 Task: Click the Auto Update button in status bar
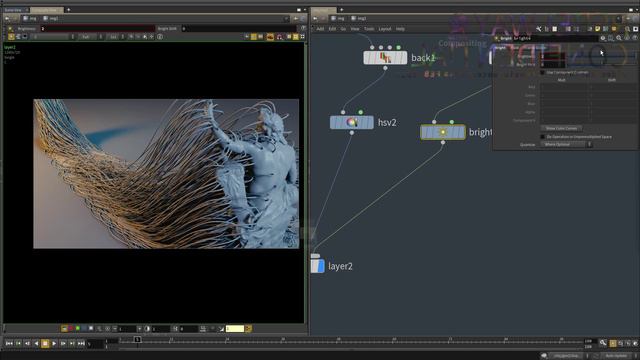coord(616,356)
